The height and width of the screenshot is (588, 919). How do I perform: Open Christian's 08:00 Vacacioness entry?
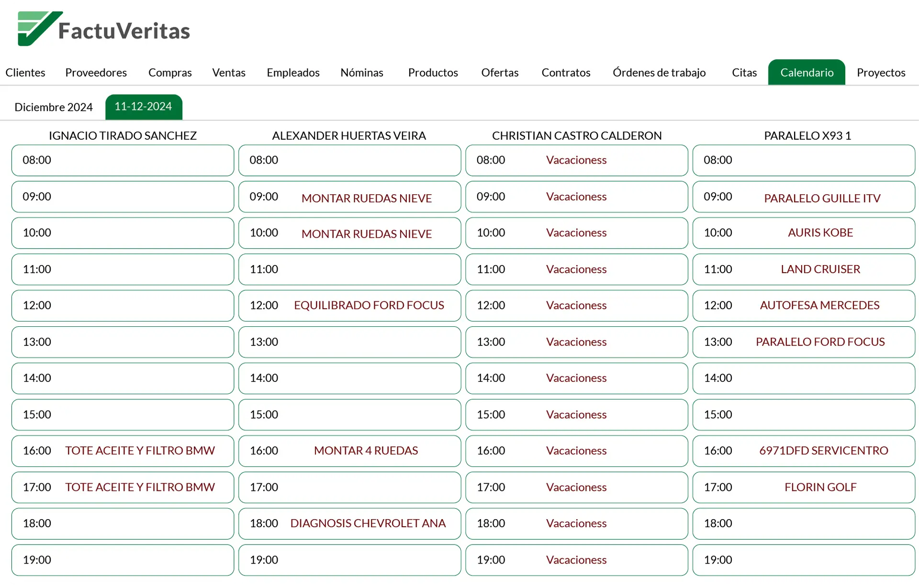click(x=577, y=160)
